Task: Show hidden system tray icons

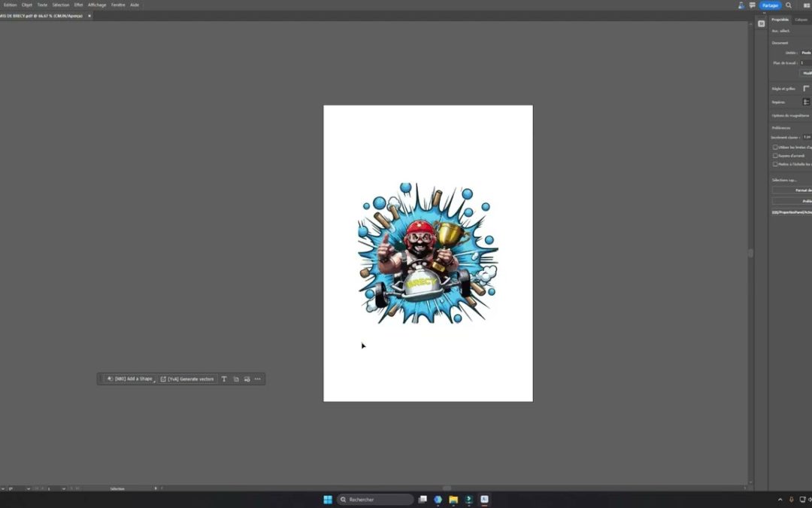Action: tap(780, 500)
